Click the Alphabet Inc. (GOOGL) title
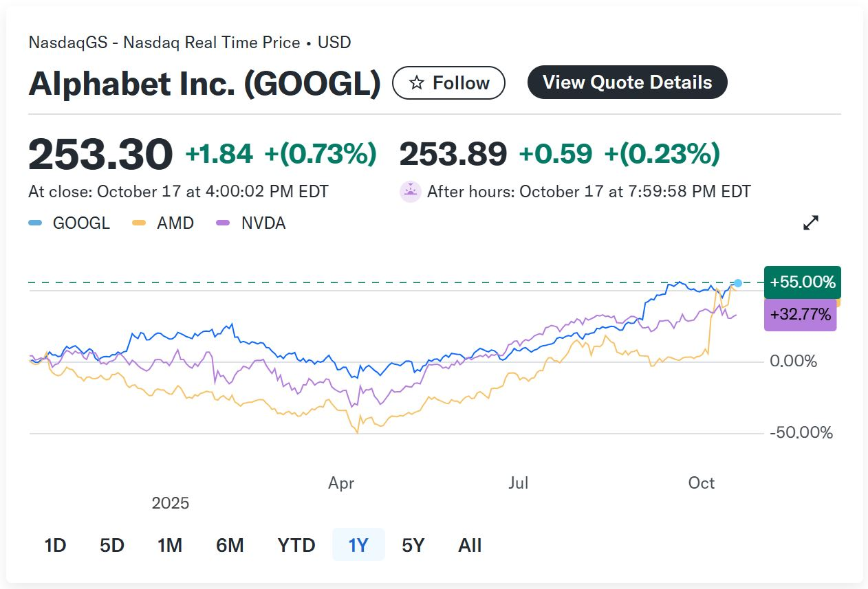Viewport: 868px width, 589px height. pyautogui.click(x=204, y=84)
